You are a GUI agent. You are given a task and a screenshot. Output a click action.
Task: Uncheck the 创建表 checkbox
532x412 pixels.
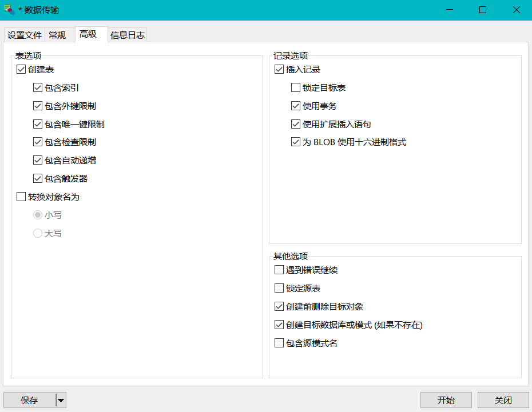20,69
